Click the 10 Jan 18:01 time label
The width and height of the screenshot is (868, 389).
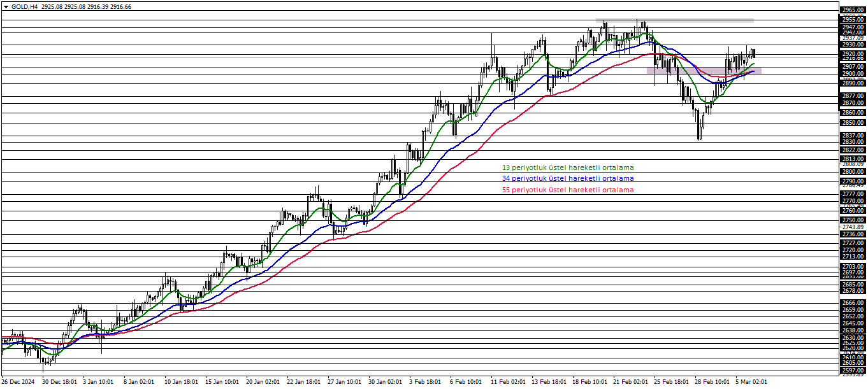182,383
